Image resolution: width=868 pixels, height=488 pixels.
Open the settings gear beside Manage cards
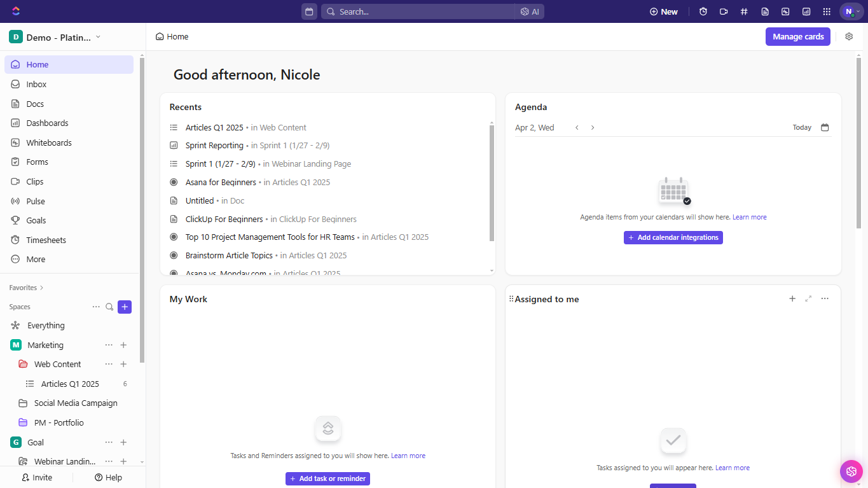coord(849,37)
